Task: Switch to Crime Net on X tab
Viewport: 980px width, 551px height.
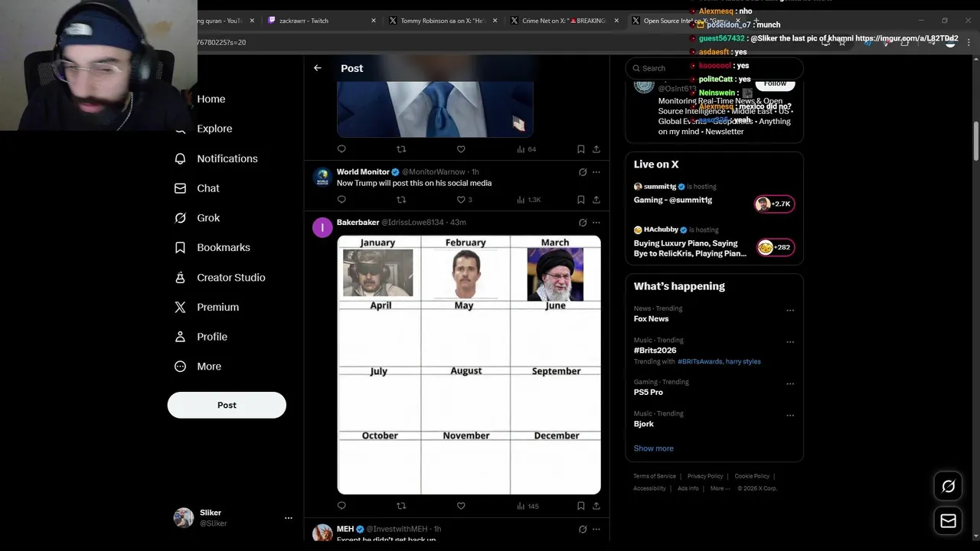Action: (x=565, y=21)
